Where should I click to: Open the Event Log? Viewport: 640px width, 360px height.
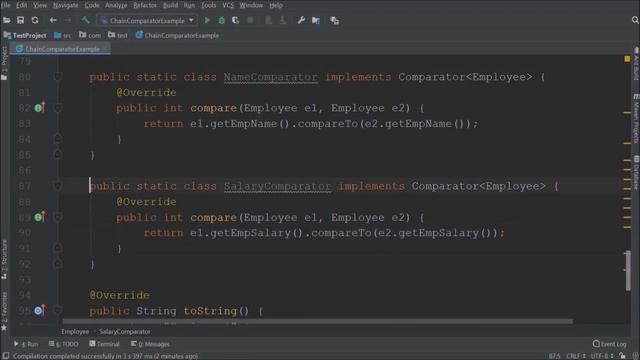[609, 344]
